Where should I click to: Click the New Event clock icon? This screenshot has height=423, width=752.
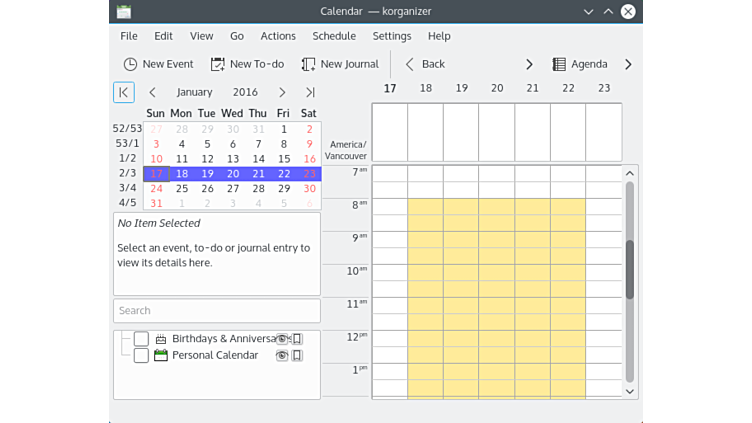click(x=130, y=64)
